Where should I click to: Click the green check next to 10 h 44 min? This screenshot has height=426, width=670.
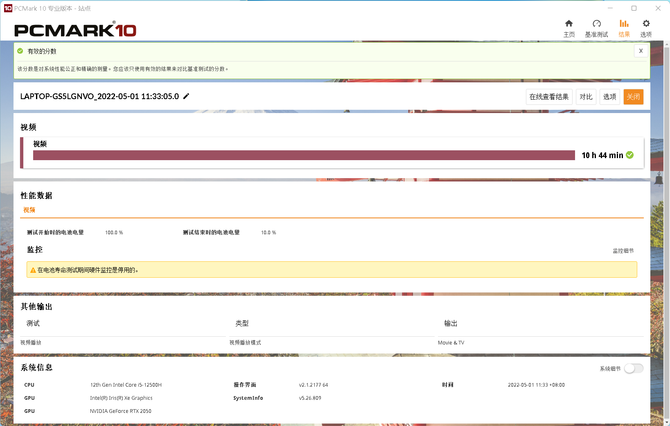click(x=630, y=155)
